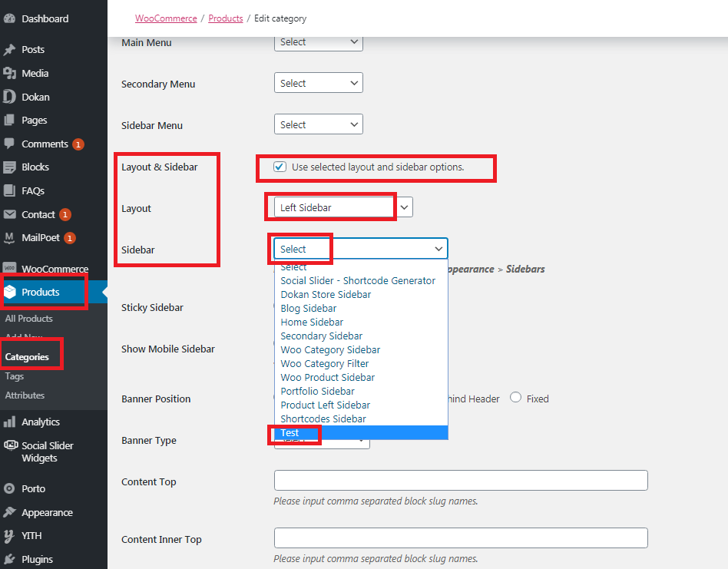Follow the WooCommerce breadcrumb link
Viewport: 728px width, 569px height.
(166, 18)
